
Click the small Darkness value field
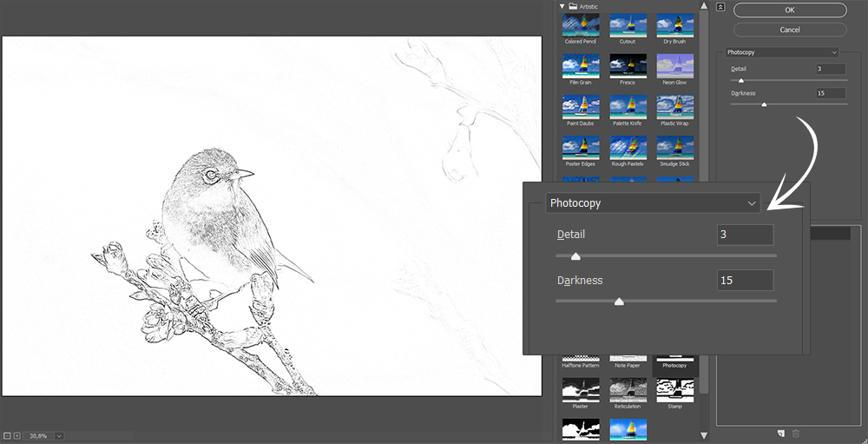click(831, 93)
